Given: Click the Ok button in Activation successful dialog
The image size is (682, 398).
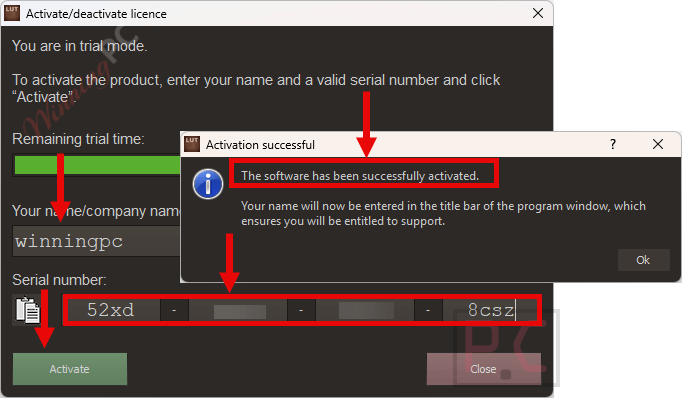Looking at the screenshot, I should 643,260.
